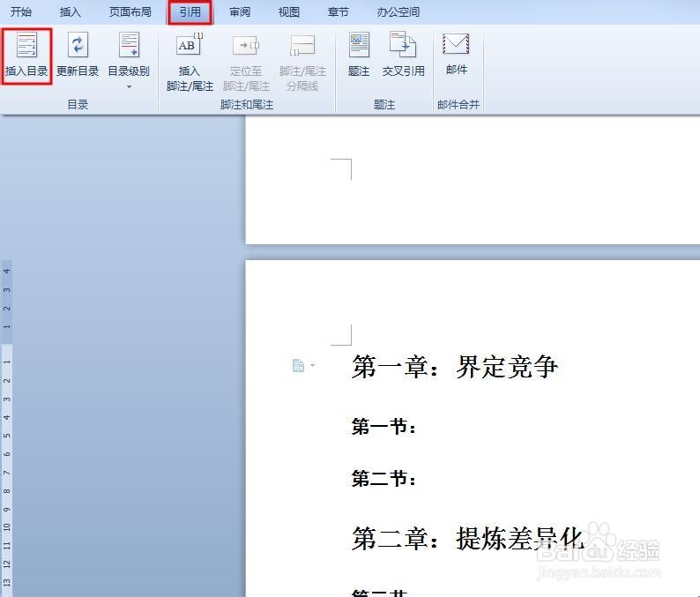The width and height of the screenshot is (700, 597).
Task: Click the paragraph layout icon beside 第一章
Action: (x=298, y=365)
